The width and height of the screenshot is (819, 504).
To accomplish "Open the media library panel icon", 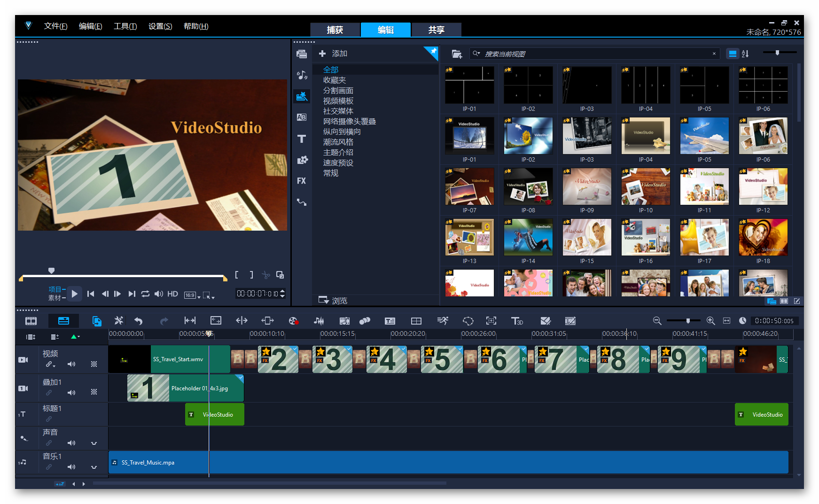I will click(x=302, y=54).
